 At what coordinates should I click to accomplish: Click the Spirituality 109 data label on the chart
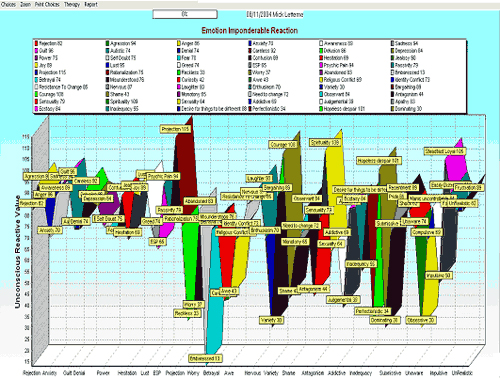pos(325,142)
